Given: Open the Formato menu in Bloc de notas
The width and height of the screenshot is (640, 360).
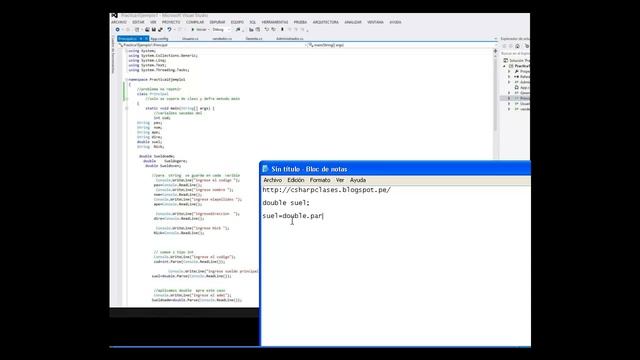Looking at the screenshot, I should click(320, 180).
